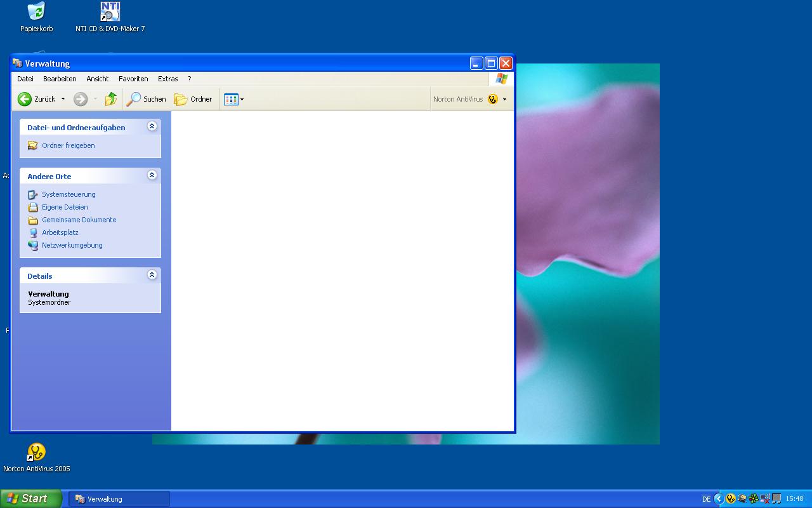Click the Windows Start button
Image resolution: width=812 pixels, height=508 pixels.
pyautogui.click(x=31, y=498)
